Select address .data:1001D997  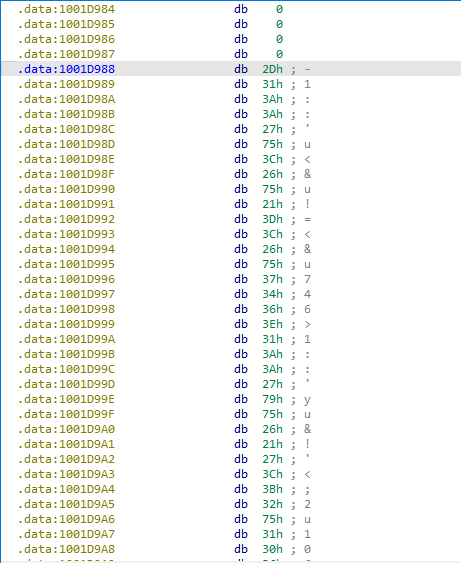tap(66, 294)
